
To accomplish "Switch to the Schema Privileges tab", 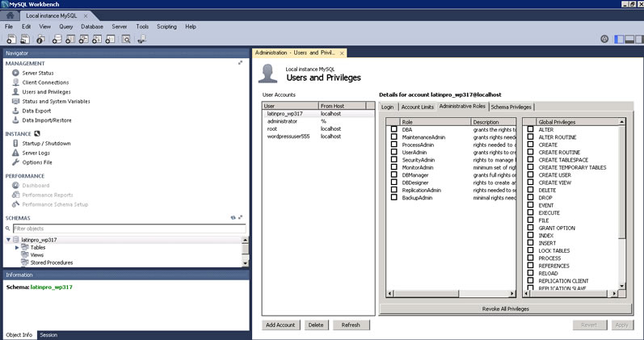I will [x=511, y=107].
